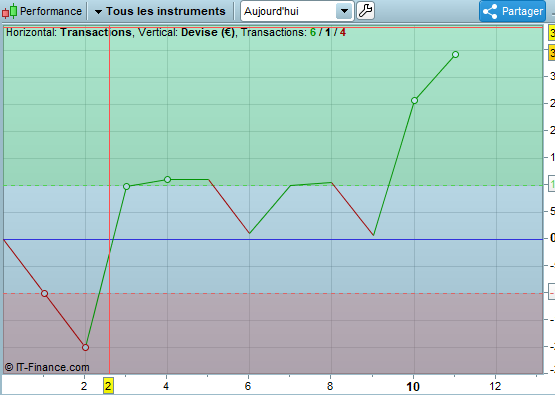This screenshot has height=395, width=555.
Task: Click the x-axis label 12
Action: 495,386
